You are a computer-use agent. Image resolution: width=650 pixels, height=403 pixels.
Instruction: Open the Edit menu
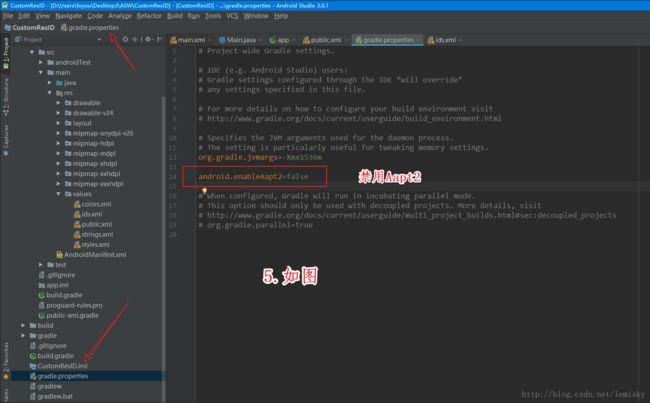coord(24,16)
